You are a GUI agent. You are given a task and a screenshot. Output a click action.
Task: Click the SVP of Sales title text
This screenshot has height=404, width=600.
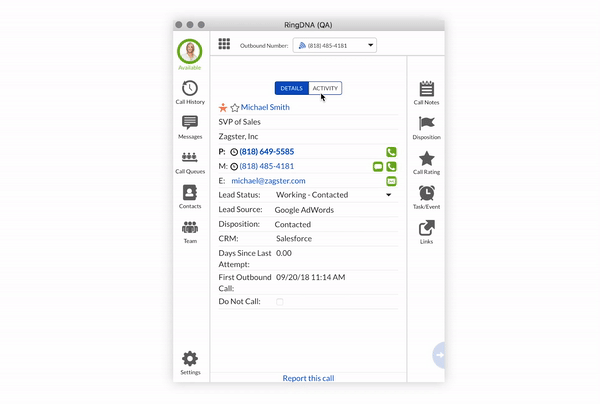click(x=240, y=122)
